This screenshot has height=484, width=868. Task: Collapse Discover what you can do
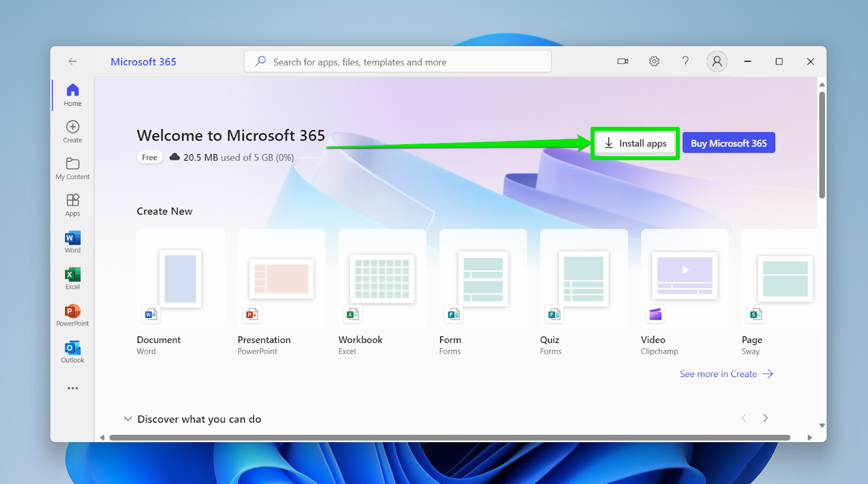click(128, 419)
